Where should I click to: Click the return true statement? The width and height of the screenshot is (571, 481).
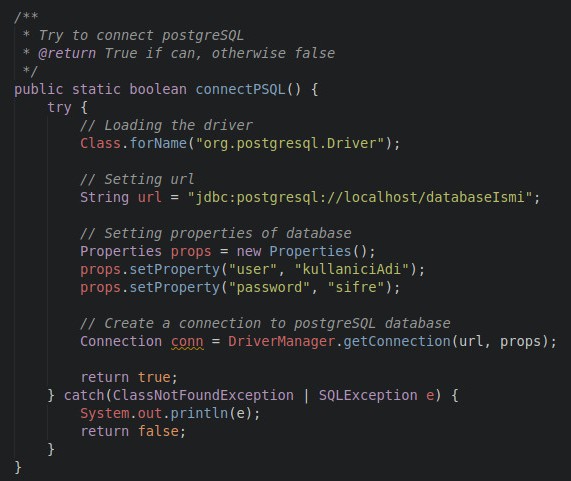click(x=129, y=378)
